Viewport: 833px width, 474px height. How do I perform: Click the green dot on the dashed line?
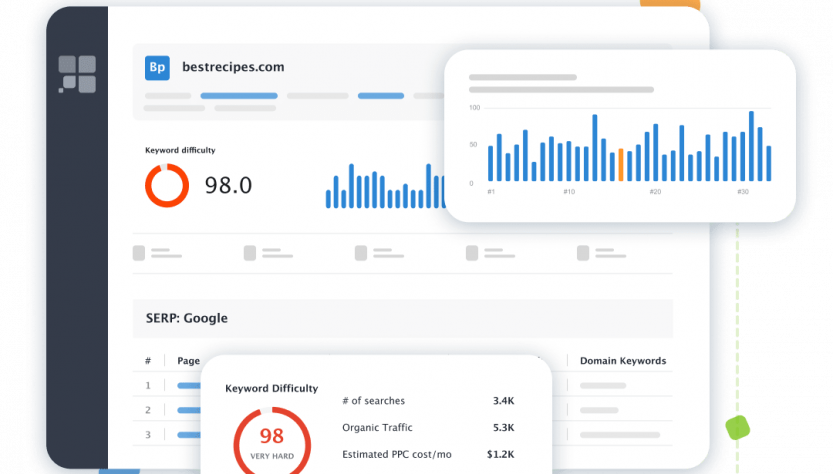(x=737, y=428)
